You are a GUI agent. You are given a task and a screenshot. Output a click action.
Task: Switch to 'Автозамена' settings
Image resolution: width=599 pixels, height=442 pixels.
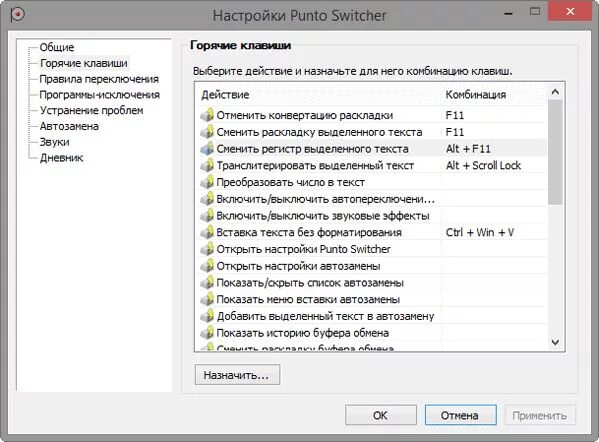click(69, 126)
